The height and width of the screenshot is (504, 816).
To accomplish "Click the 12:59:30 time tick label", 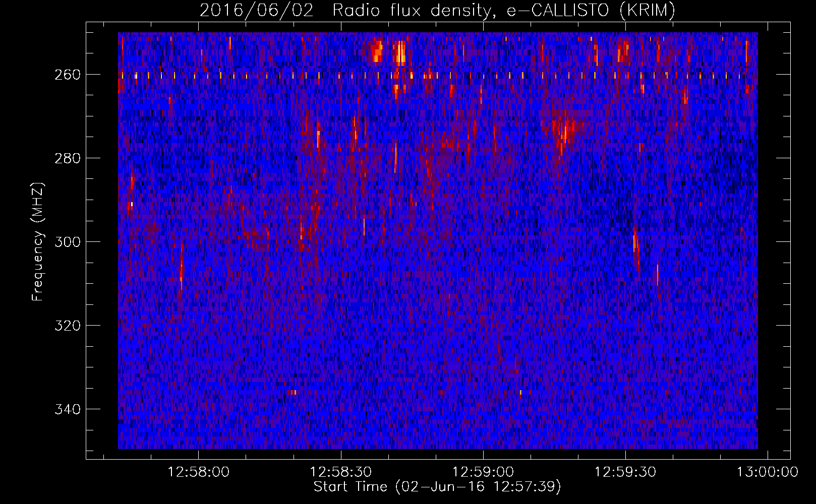I will tap(625, 472).
